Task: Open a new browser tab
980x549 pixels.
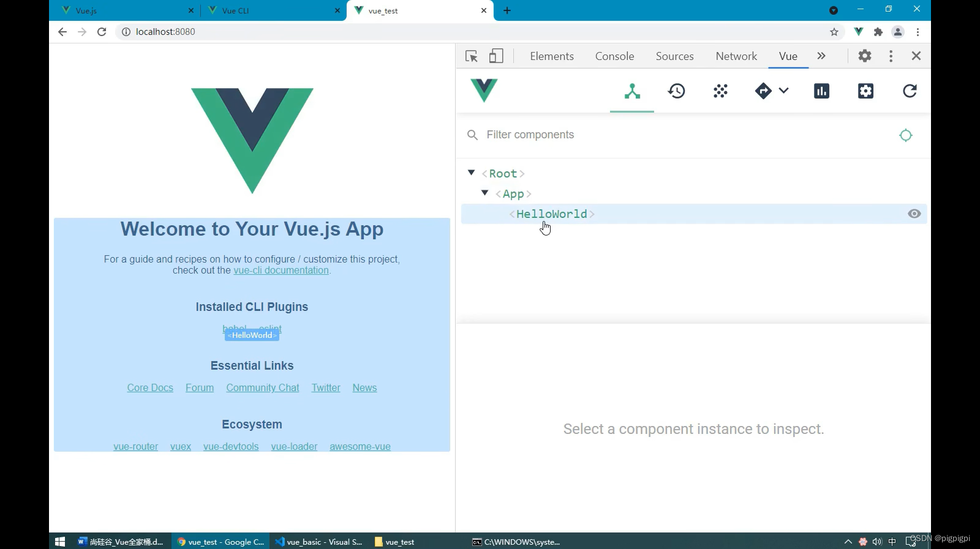Action: coord(507,10)
